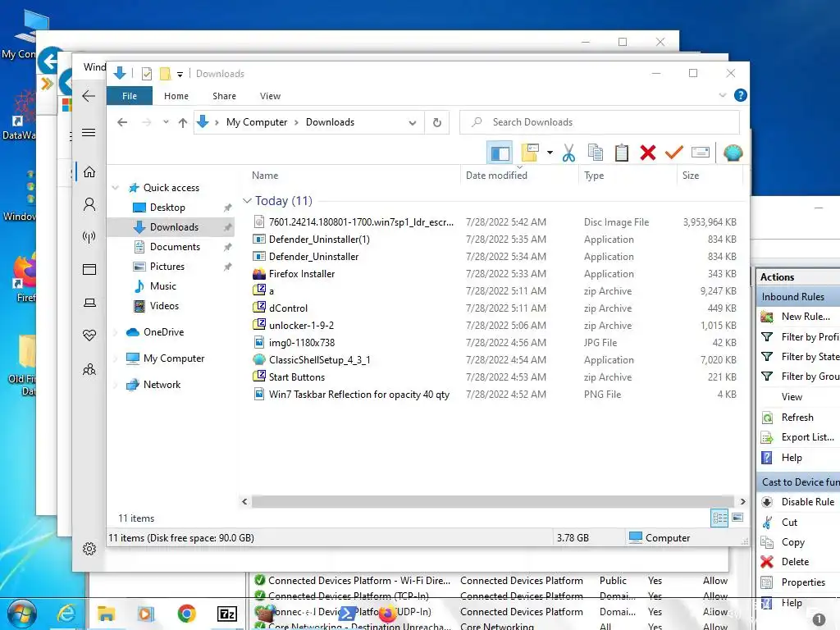
Task: Open the New Folder icon dropdown arrow
Action: pyautogui.click(x=550, y=153)
